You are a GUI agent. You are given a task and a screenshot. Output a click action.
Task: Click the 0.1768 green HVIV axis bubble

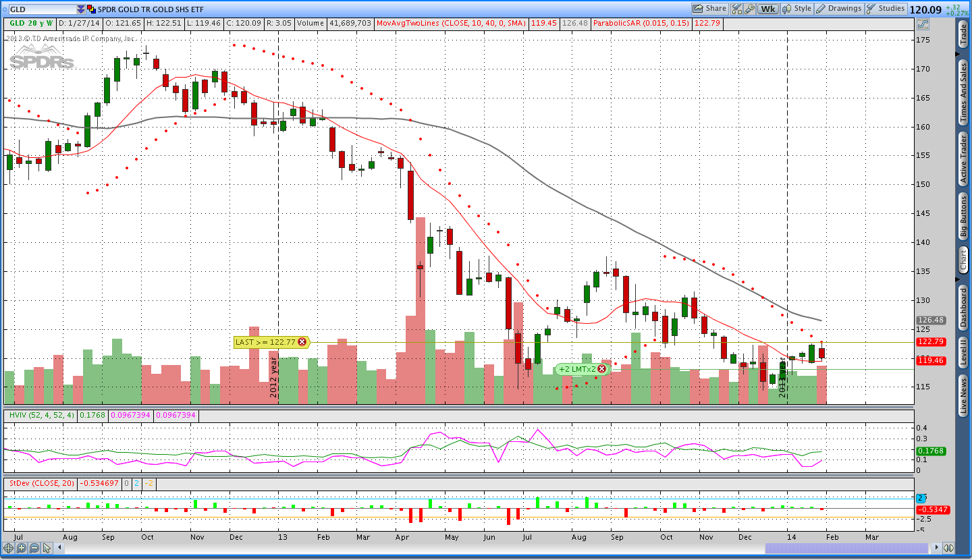point(931,451)
